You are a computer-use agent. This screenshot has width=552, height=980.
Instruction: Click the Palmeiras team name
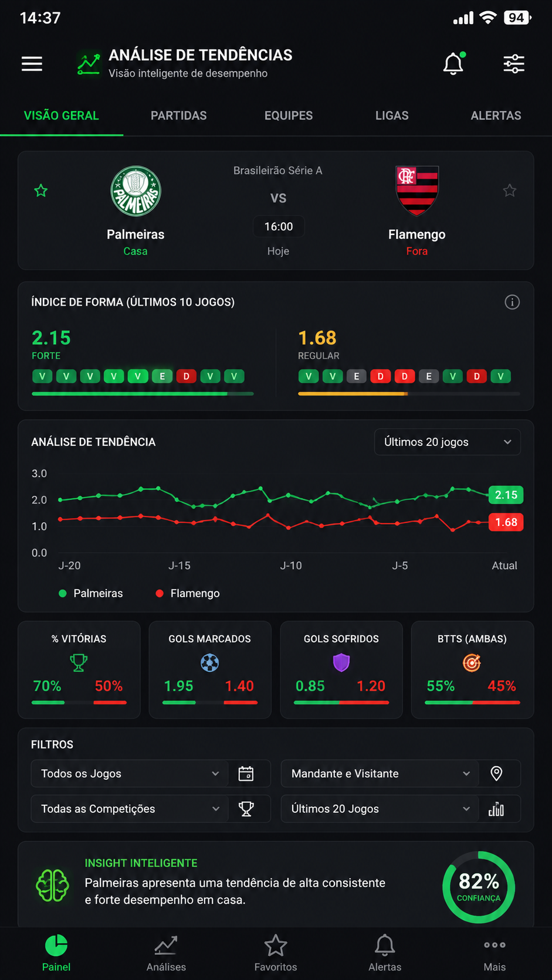tap(136, 234)
